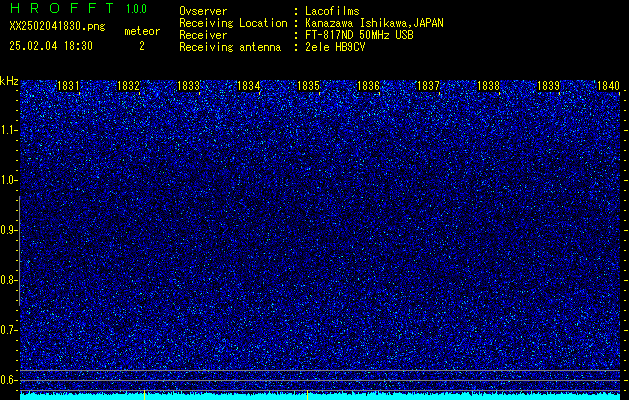Click Kanazawa Ishikawa,JAPAN text
Viewport: 629px width, 400px height.
click(374, 23)
